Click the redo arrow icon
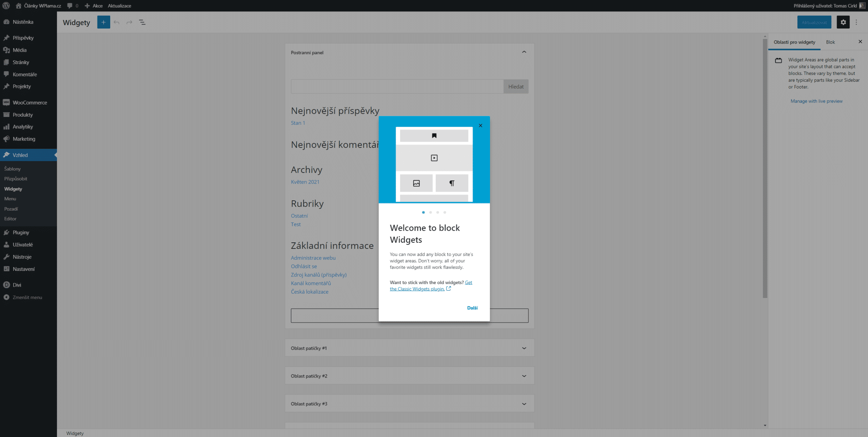Image resolution: width=868 pixels, height=437 pixels. [x=129, y=22]
